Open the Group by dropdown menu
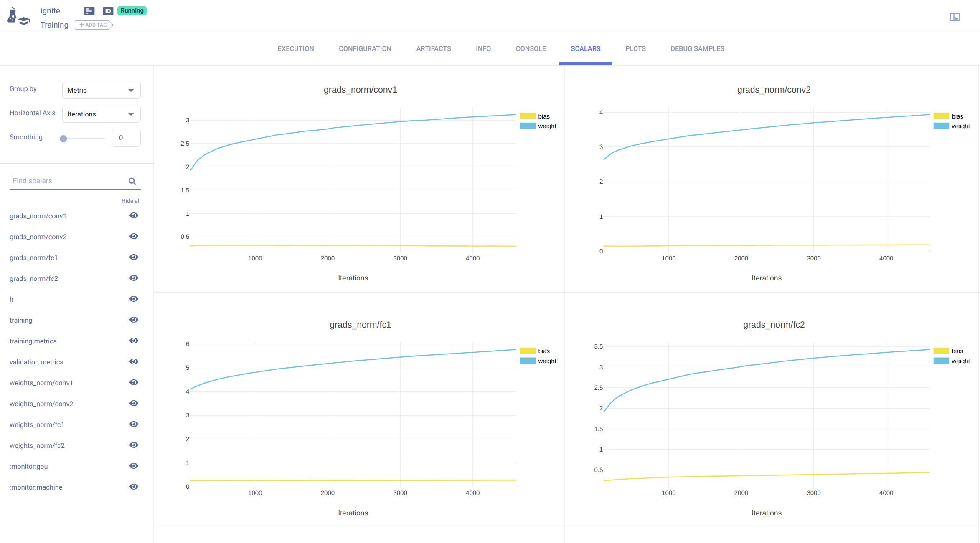Image resolution: width=980 pixels, height=543 pixels. point(101,90)
